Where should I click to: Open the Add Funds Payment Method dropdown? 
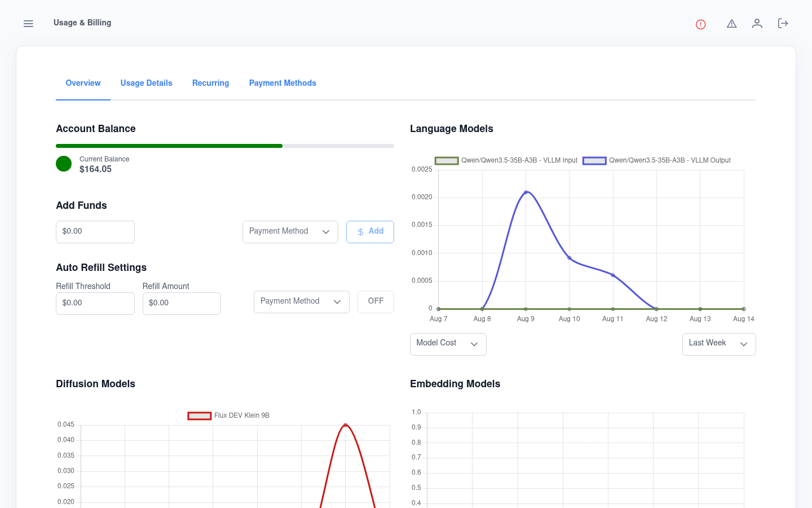click(x=290, y=232)
